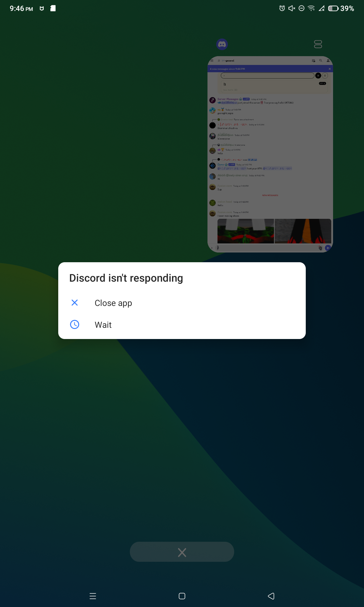The width and height of the screenshot is (364, 607).
Task: Tap the muted speaker status icon
Action: click(292, 8)
